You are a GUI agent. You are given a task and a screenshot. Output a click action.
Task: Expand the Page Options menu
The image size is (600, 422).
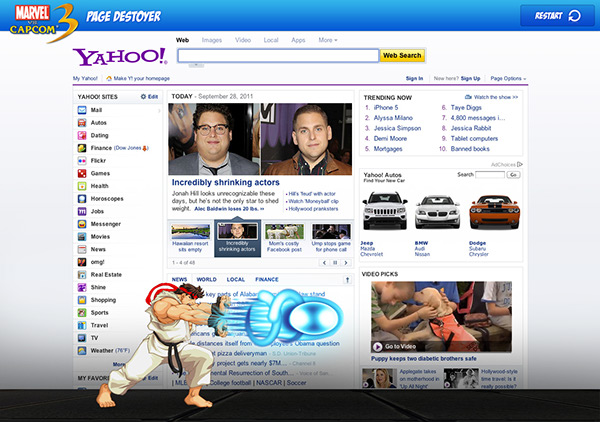click(508, 78)
